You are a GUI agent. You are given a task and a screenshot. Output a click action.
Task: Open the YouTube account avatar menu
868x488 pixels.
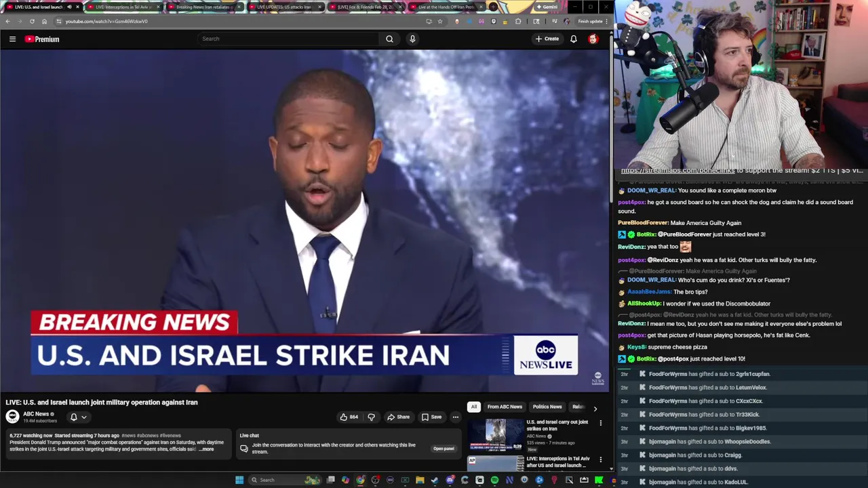point(593,39)
